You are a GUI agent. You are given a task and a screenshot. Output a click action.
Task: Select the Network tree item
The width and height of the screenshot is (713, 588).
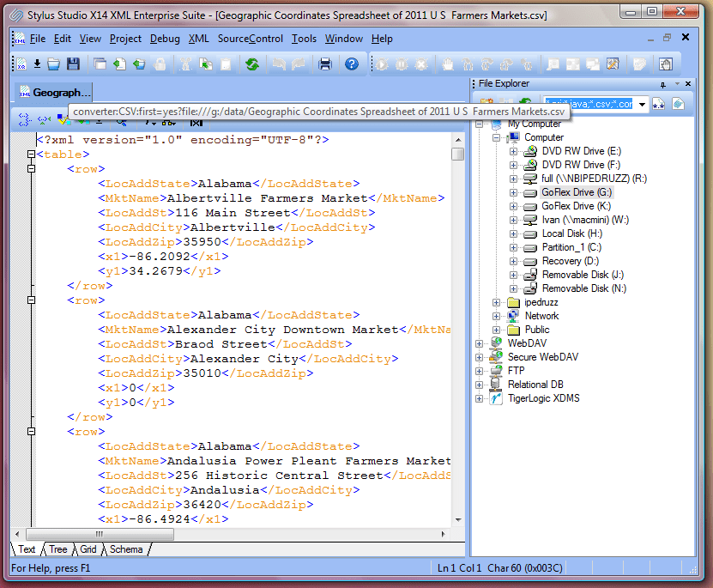(x=541, y=316)
